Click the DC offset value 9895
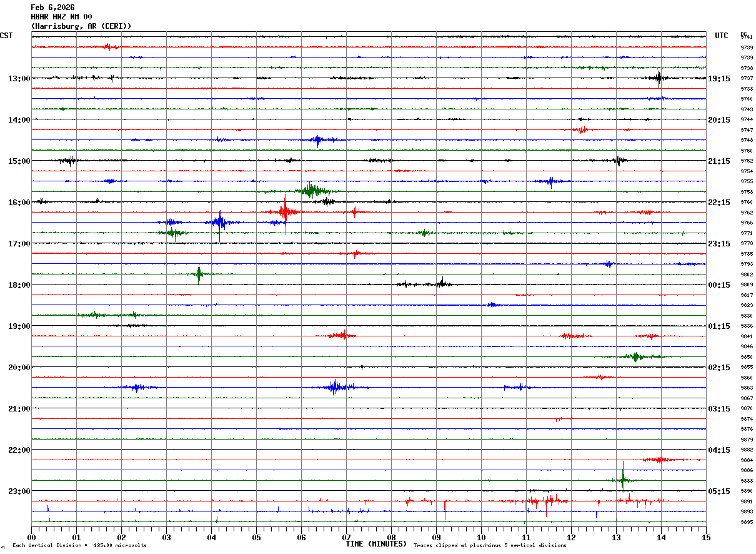Image resolution: width=756 pixels, height=554 pixels. [x=747, y=522]
